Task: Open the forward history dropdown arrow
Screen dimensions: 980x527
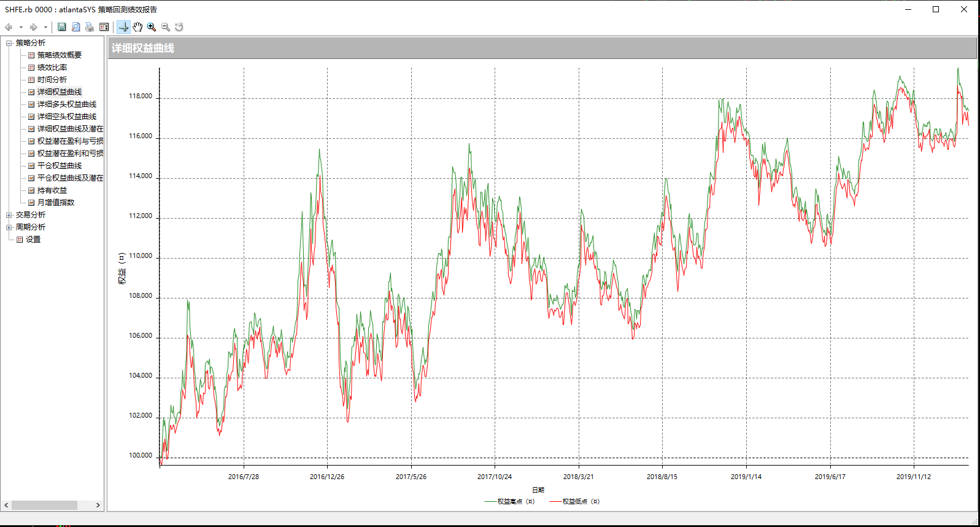Action: [45, 27]
